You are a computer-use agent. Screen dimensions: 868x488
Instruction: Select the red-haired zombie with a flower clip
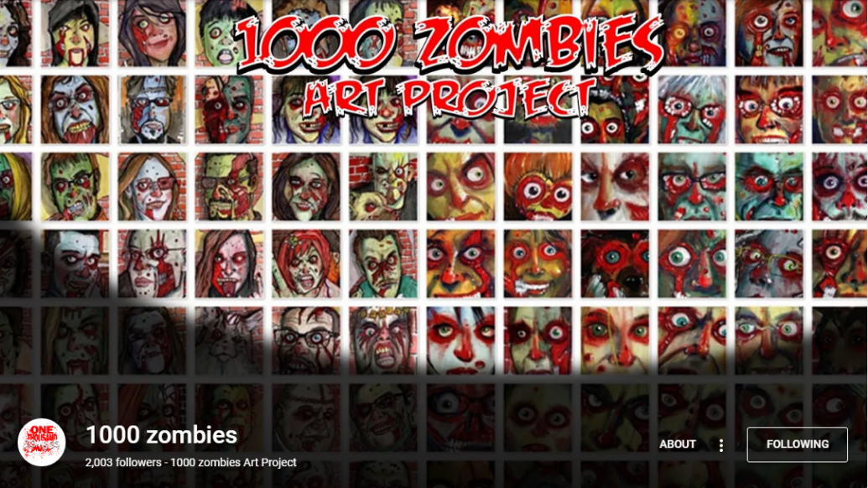click(x=306, y=264)
